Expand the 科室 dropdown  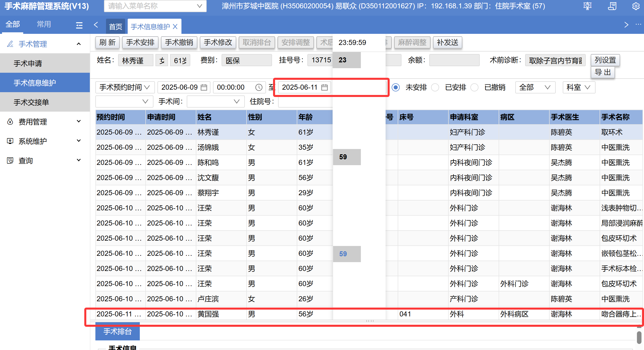(x=579, y=87)
